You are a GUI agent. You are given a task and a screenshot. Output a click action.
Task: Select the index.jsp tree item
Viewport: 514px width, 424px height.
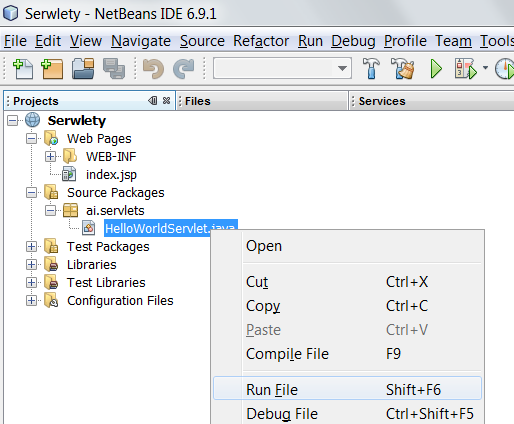111,175
